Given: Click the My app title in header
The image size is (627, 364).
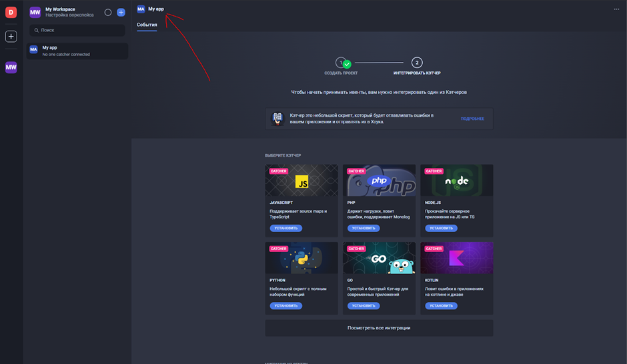Looking at the screenshot, I should (x=156, y=9).
